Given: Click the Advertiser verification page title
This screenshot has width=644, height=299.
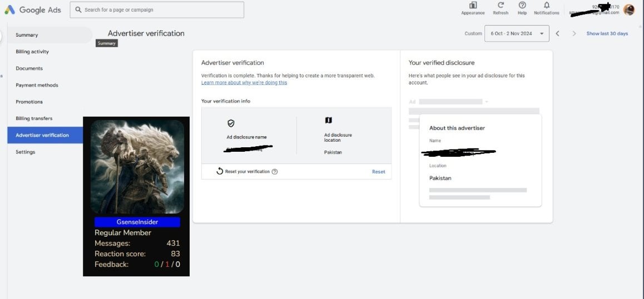Looking at the screenshot, I should coord(146,34).
